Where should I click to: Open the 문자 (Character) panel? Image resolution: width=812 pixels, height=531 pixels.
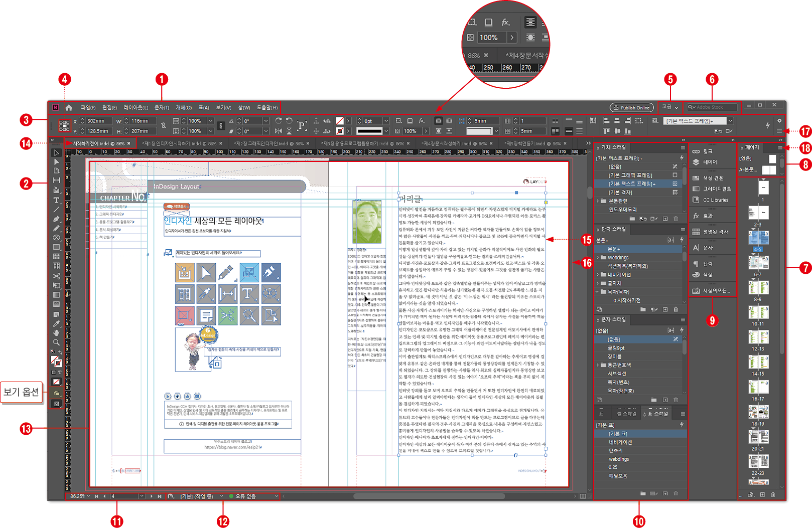tap(703, 248)
